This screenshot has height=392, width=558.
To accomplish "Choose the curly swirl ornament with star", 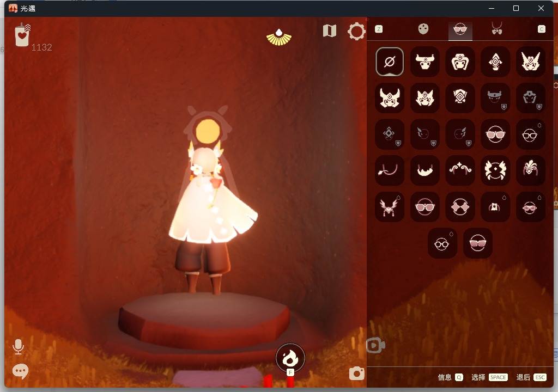I will [x=460, y=170].
